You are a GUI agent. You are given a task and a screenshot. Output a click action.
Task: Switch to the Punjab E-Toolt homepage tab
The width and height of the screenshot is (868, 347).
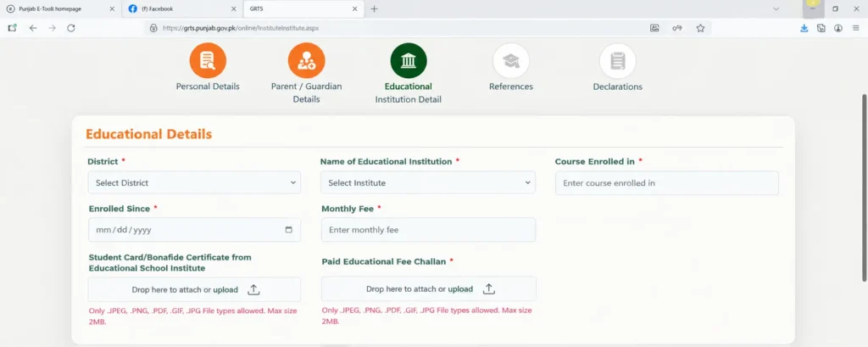click(x=61, y=8)
